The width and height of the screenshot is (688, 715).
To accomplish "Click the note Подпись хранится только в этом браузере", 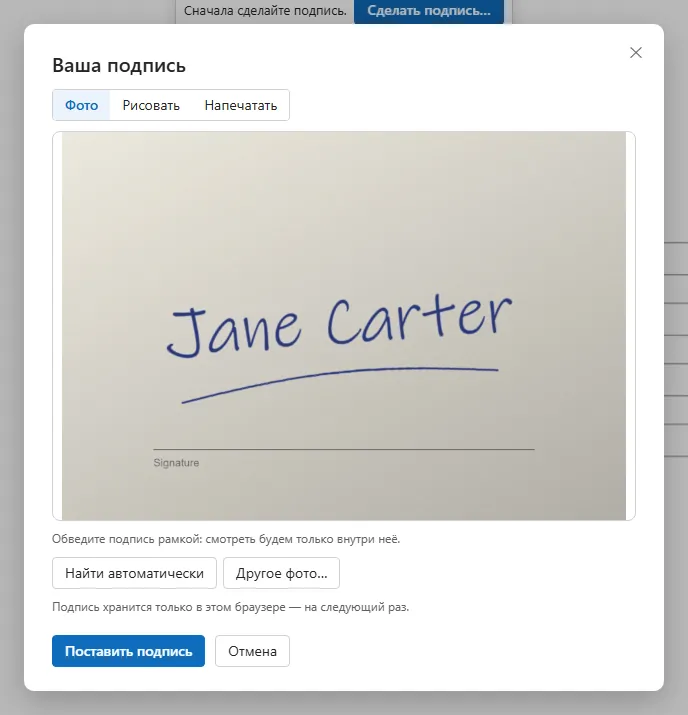I will [x=230, y=607].
